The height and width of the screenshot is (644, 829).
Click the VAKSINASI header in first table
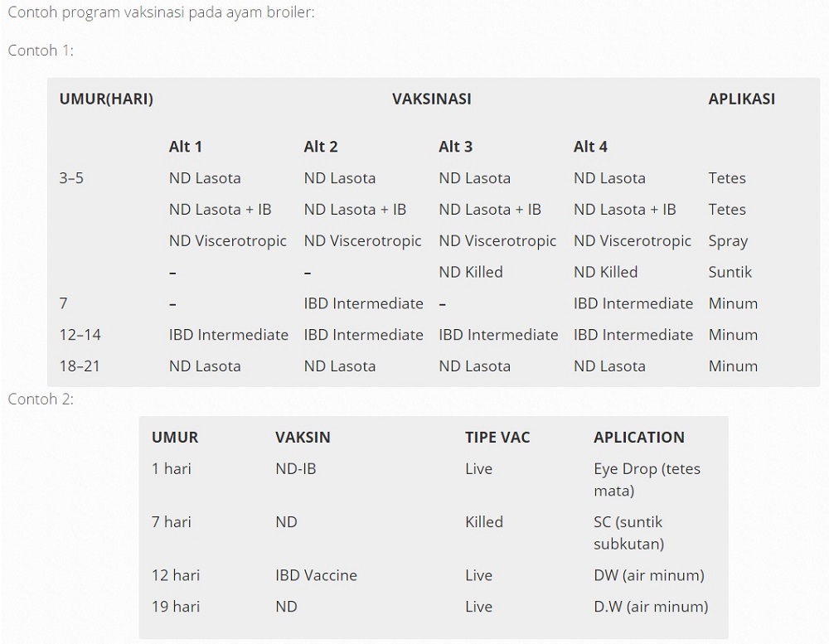tap(431, 99)
